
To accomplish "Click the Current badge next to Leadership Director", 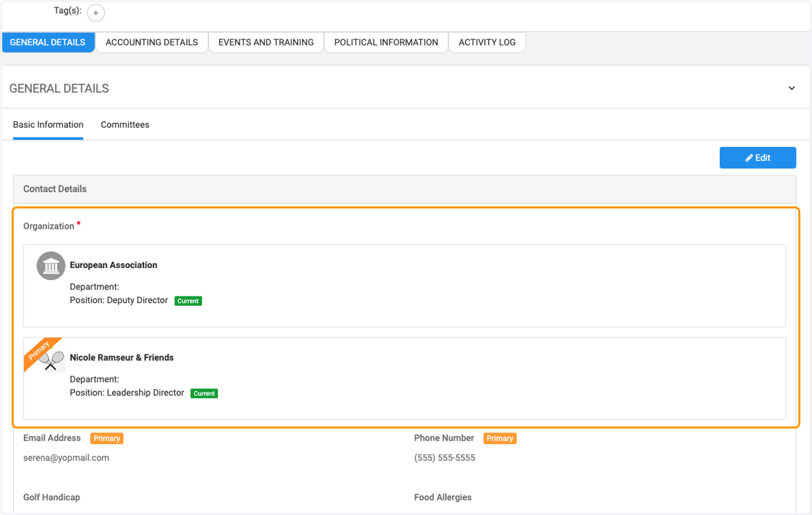I will [x=204, y=393].
